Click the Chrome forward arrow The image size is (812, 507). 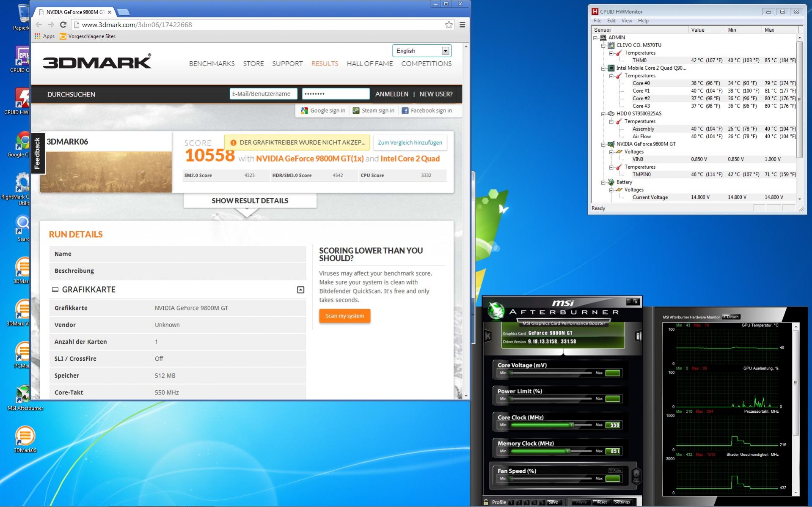(x=51, y=25)
